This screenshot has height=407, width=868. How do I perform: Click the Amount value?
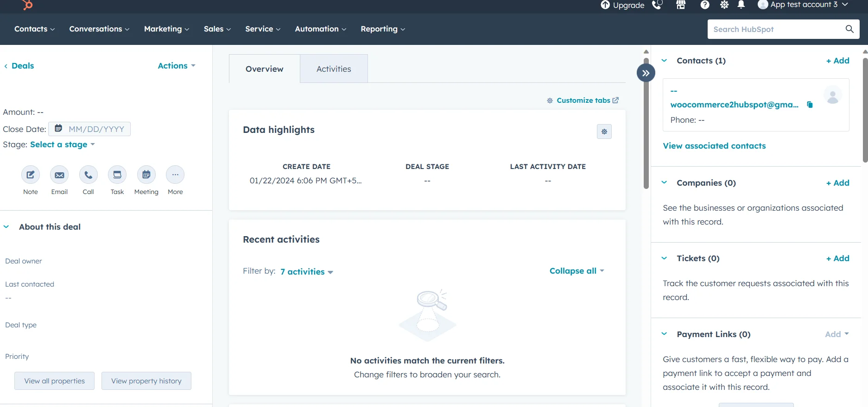(40, 112)
